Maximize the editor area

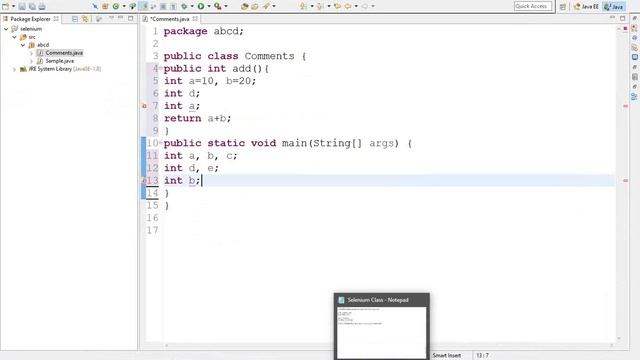(622, 18)
